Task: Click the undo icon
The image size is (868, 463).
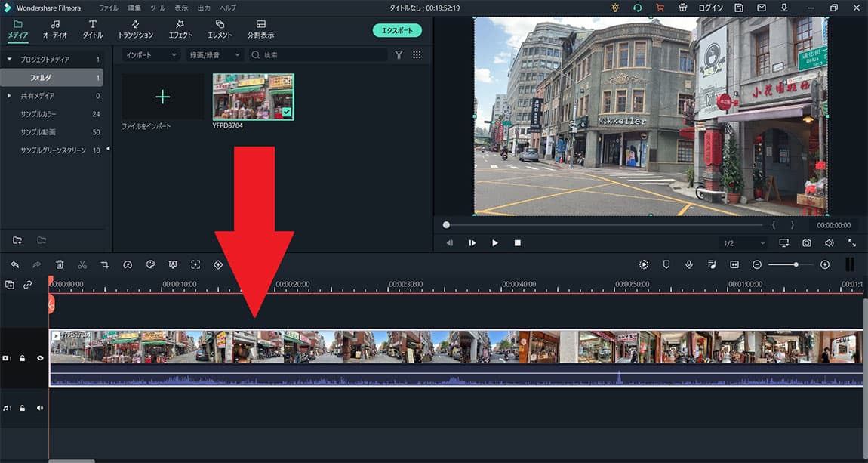Action: pyautogui.click(x=15, y=264)
